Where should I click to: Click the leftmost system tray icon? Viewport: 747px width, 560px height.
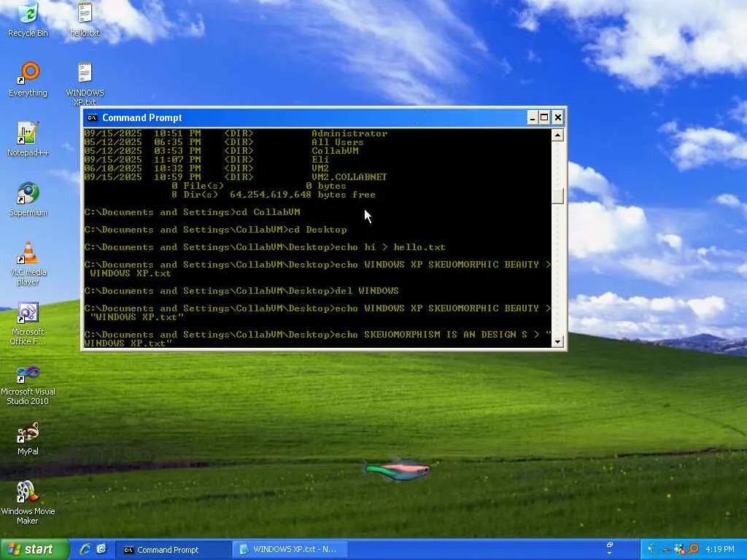pyautogui.click(x=653, y=549)
